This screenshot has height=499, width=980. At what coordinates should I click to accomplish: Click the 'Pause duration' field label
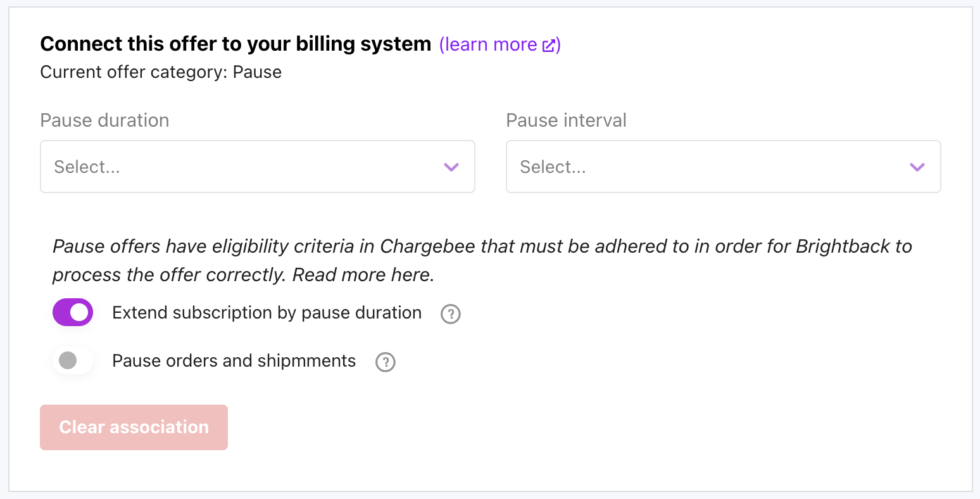pos(104,120)
